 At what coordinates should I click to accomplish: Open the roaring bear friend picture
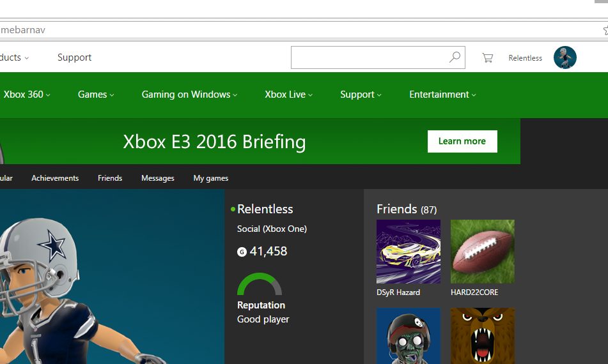tap(482, 336)
